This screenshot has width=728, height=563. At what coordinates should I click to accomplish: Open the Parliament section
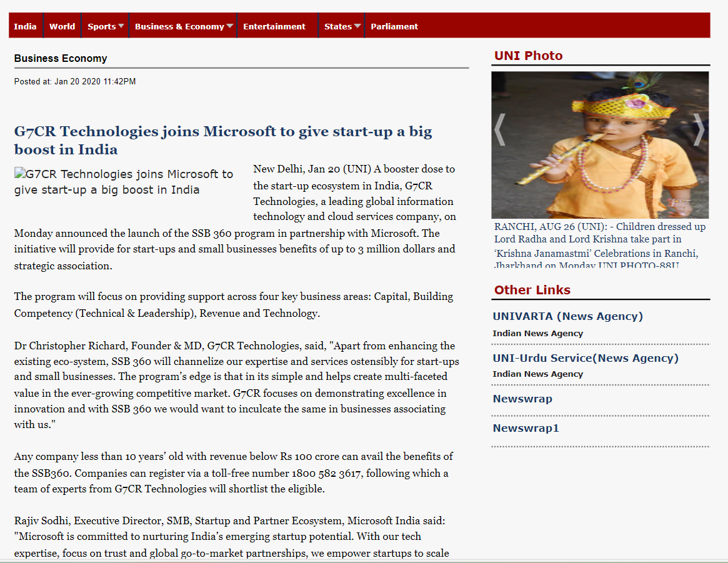click(x=394, y=26)
